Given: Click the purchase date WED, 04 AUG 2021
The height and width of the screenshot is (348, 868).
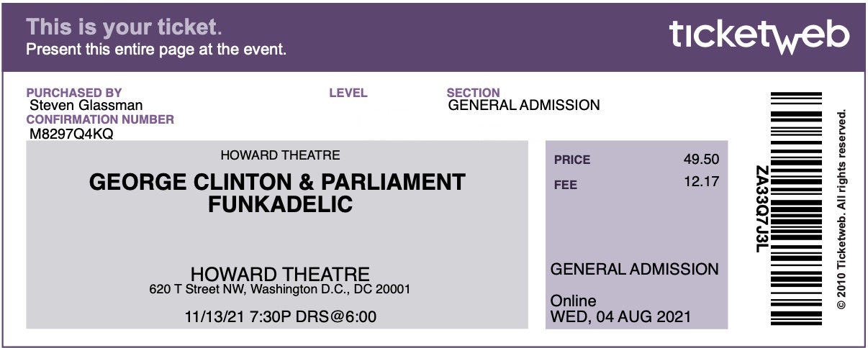Looking at the screenshot, I should pyautogui.click(x=620, y=316).
